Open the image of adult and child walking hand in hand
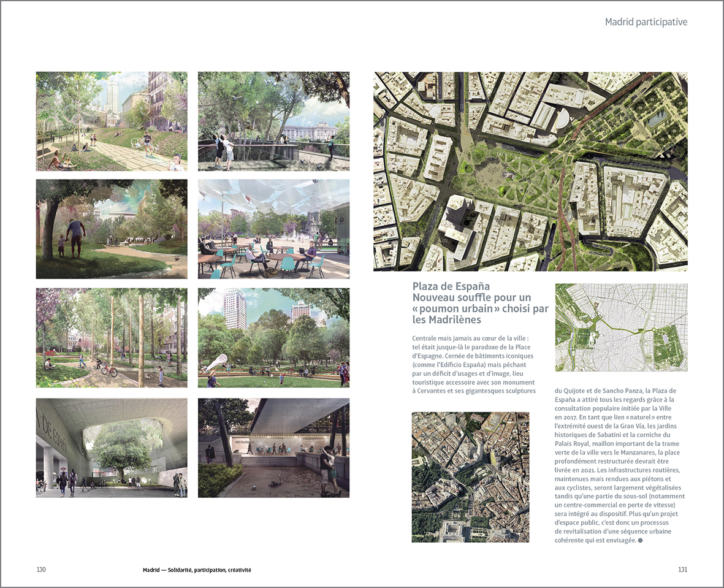 pos(112,229)
